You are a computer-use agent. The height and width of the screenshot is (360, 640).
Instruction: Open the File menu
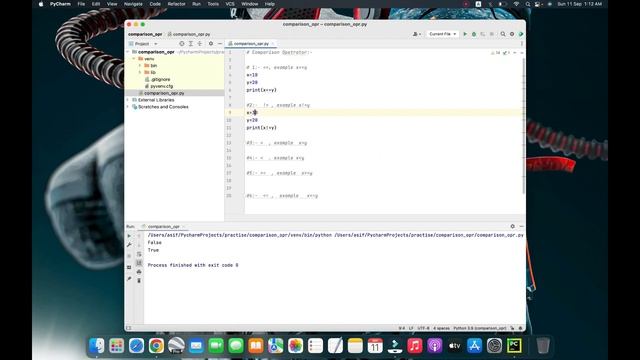coord(81,4)
